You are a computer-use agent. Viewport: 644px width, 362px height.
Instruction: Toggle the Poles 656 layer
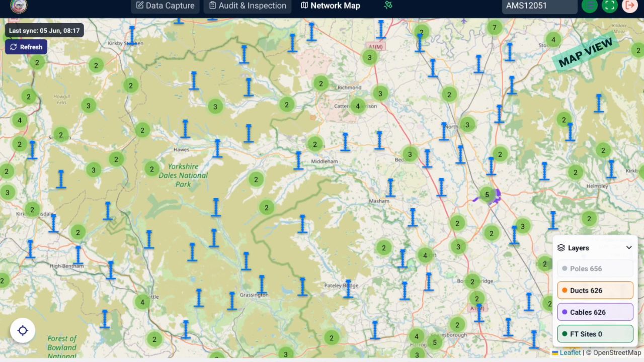click(x=595, y=268)
